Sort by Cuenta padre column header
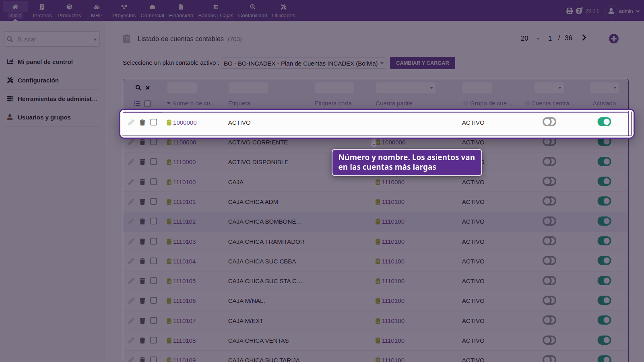The image size is (644, 362). (x=394, y=103)
